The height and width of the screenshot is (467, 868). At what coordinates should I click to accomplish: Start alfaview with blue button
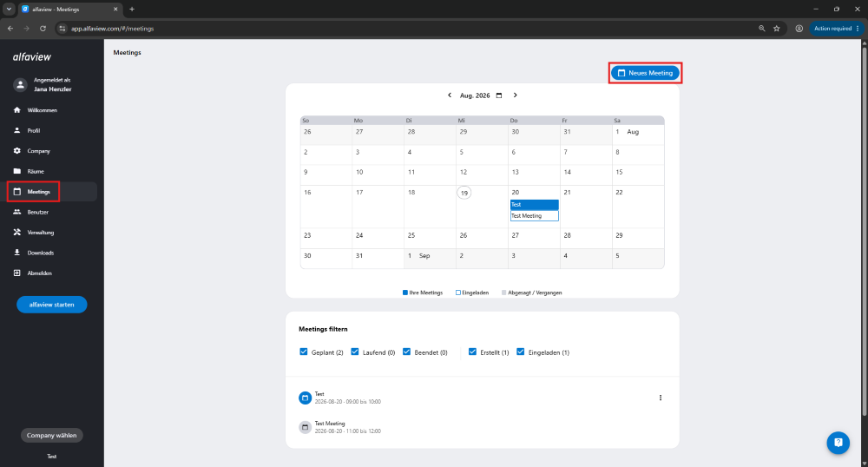point(51,305)
